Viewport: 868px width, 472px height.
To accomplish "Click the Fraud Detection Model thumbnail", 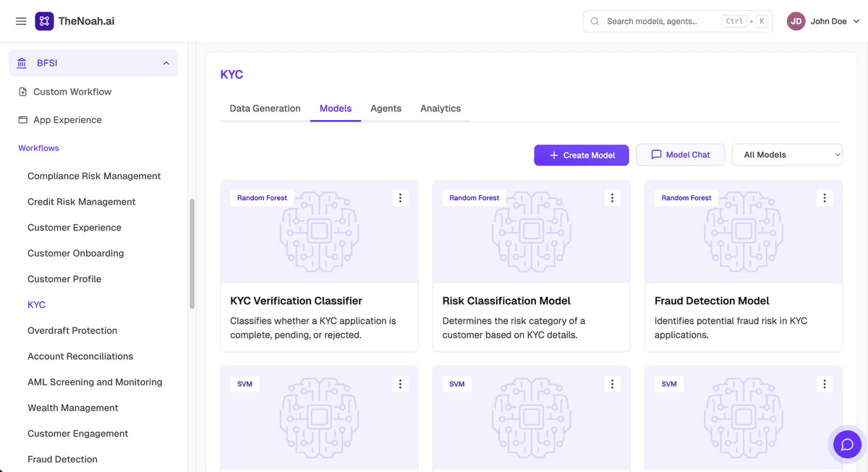I will pos(744,231).
